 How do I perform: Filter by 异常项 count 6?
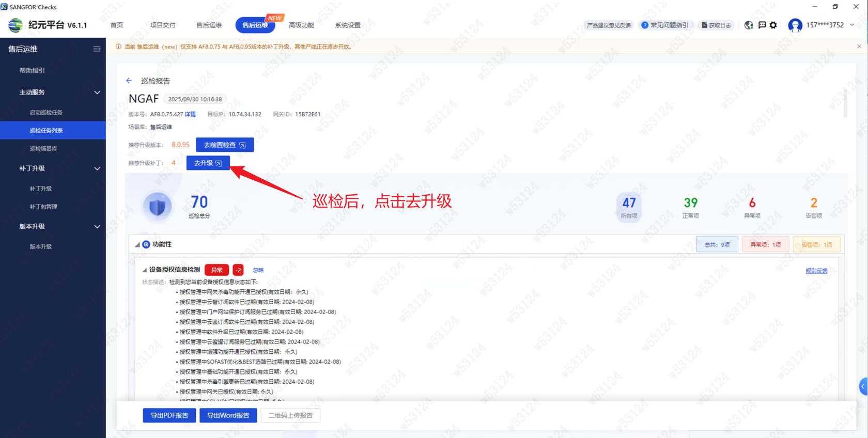tap(752, 207)
